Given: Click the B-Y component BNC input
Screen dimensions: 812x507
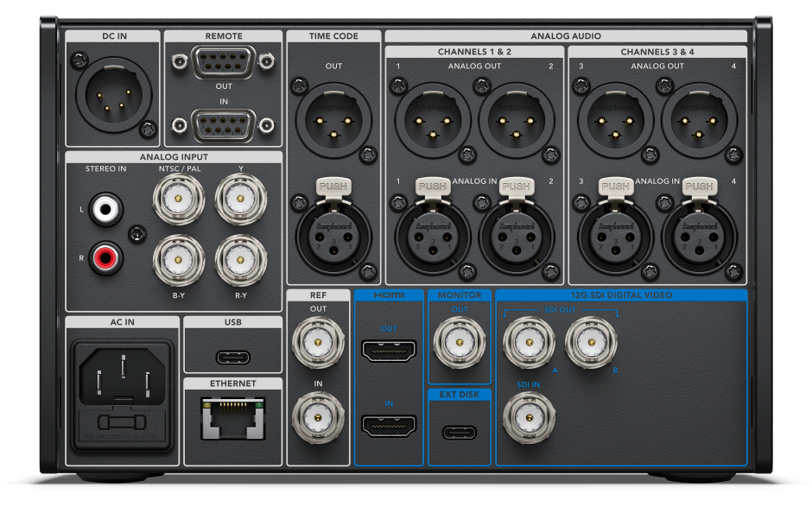Looking at the screenshot, I should click(x=179, y=260).
